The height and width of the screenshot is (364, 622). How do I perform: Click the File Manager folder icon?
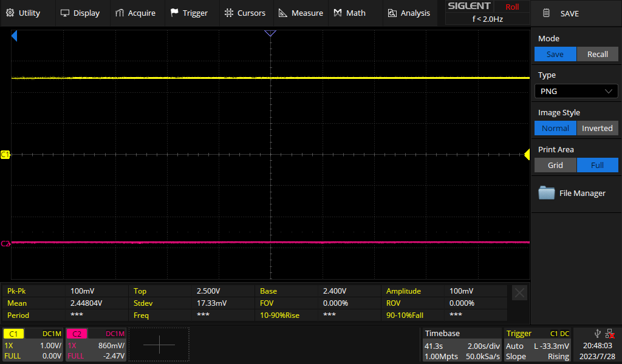click(547, 193)
